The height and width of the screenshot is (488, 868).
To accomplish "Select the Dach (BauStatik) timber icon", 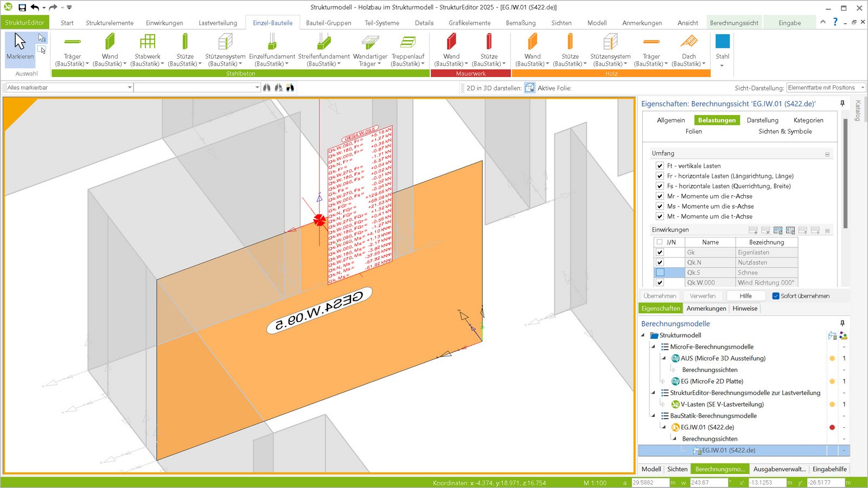I will pos(688,42).
